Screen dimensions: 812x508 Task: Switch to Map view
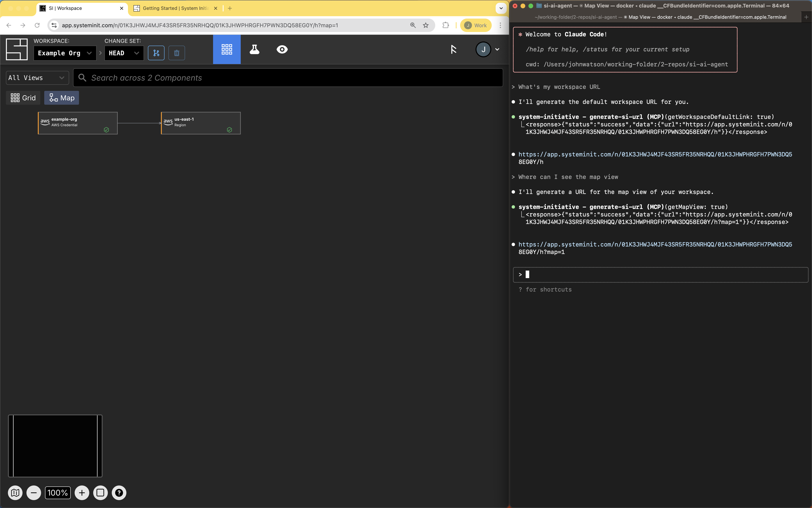point(62,98)
